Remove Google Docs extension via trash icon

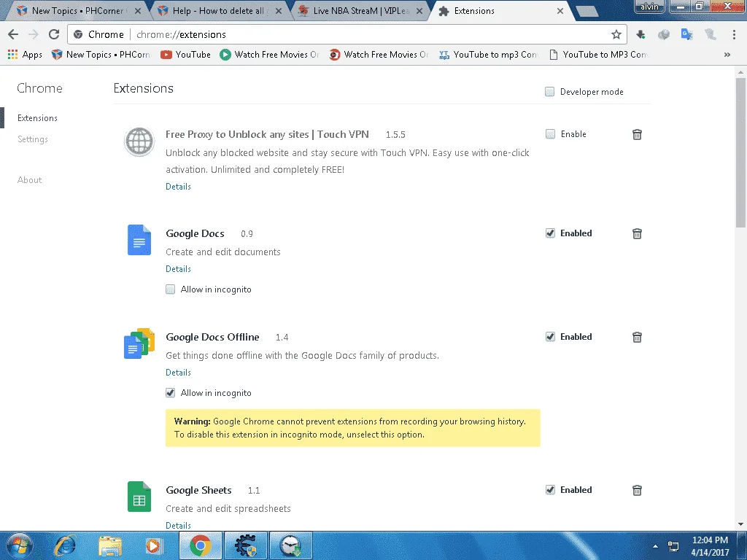click(x=637, y=233)
